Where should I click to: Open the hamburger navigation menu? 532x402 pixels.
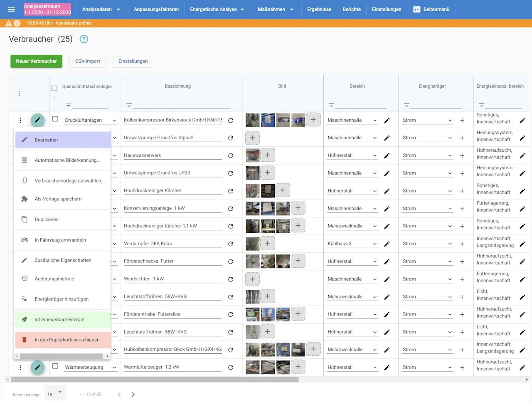point(11,9)
